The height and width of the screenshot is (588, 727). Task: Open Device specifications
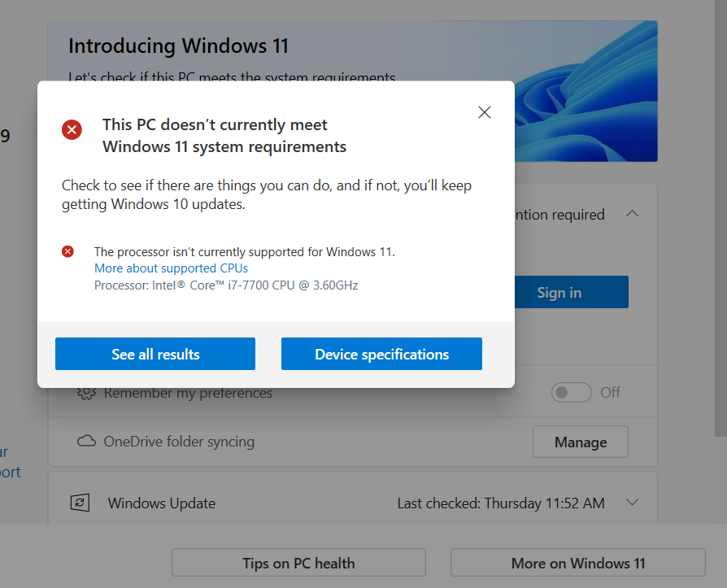pos(381,354)
